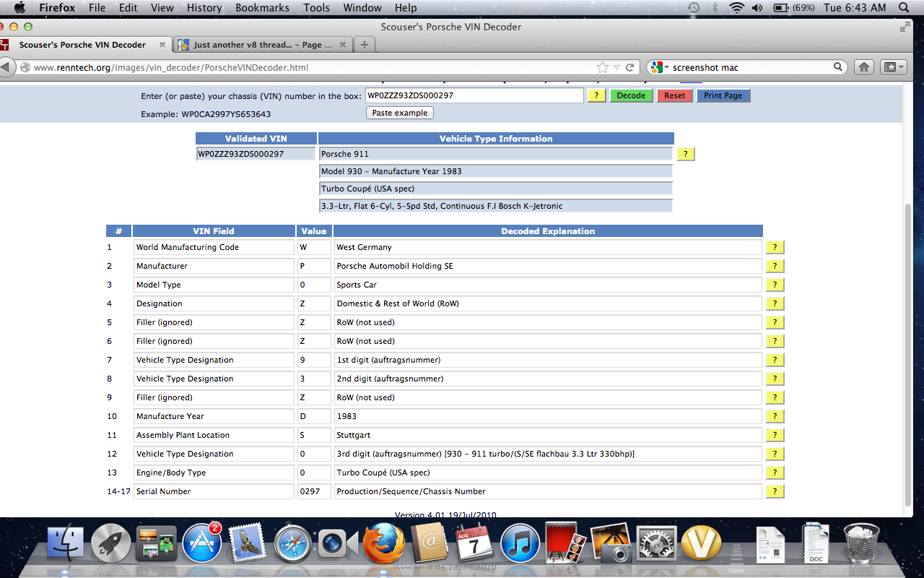The height and width of the screenshot is (578, 924).
Task: Click the Bluetooth menu bar icon
Action: (715, 8)
